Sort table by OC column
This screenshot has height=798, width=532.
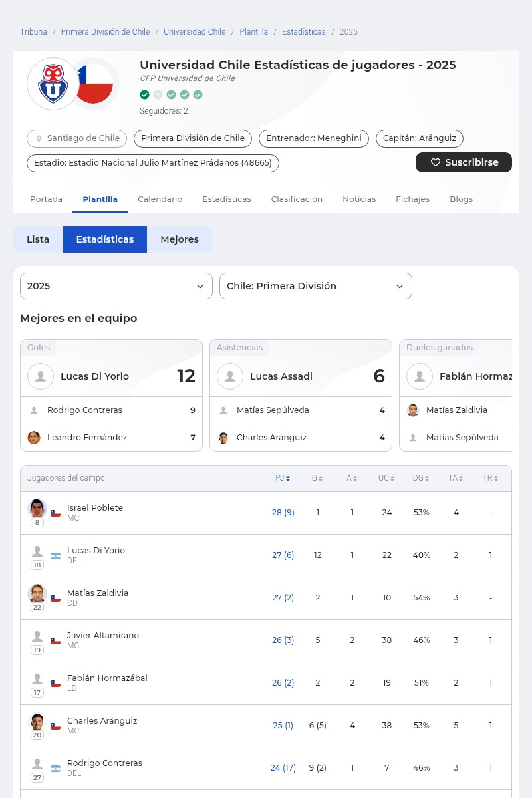click(386, 478)
